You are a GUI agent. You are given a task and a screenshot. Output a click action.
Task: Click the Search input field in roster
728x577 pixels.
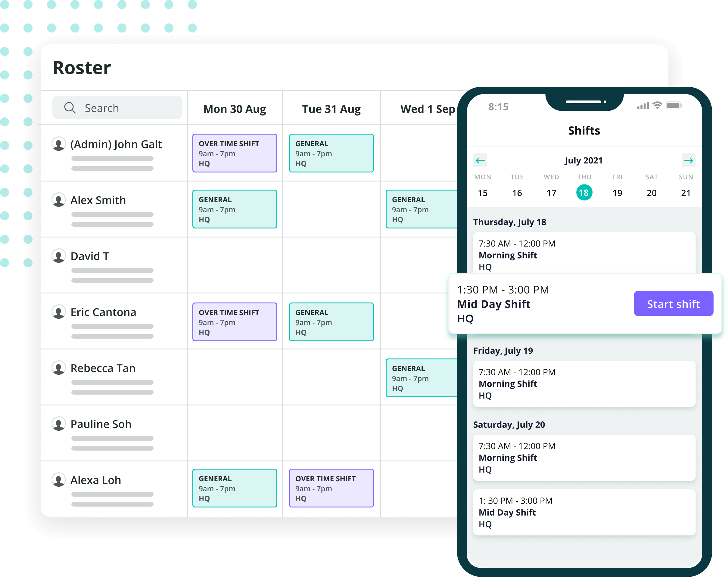pos(118,107)
